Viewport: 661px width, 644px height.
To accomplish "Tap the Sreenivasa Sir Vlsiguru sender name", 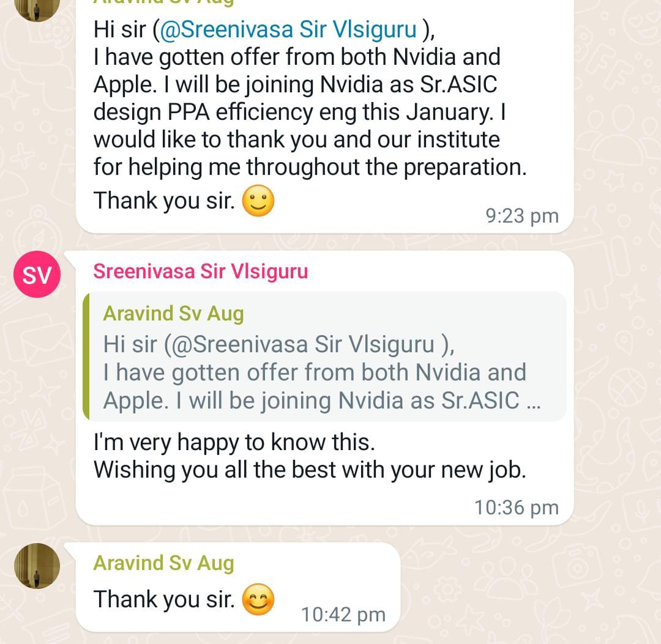I will (201, 272).
